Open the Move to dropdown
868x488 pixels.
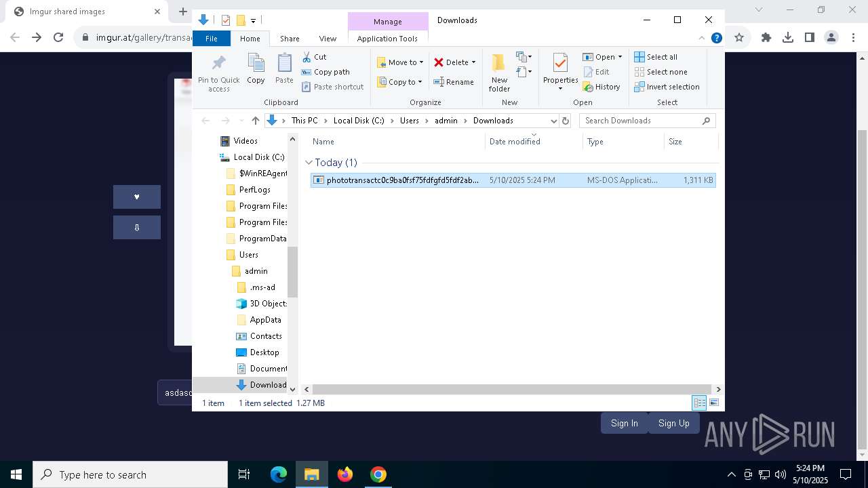(400, 62)
